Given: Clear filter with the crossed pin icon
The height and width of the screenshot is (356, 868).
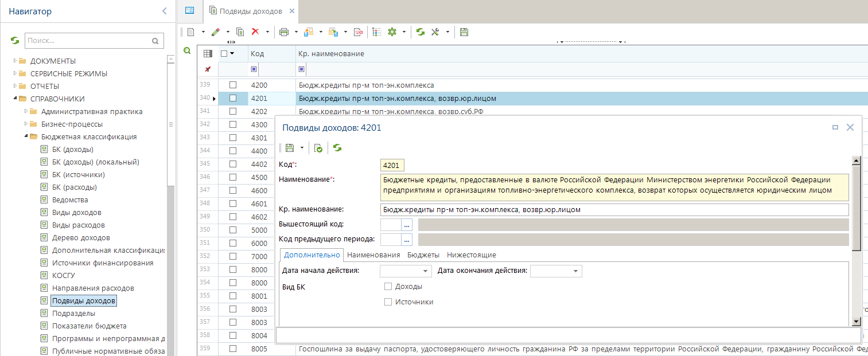Looking at the screenshot, I should (x=208, y=69).
